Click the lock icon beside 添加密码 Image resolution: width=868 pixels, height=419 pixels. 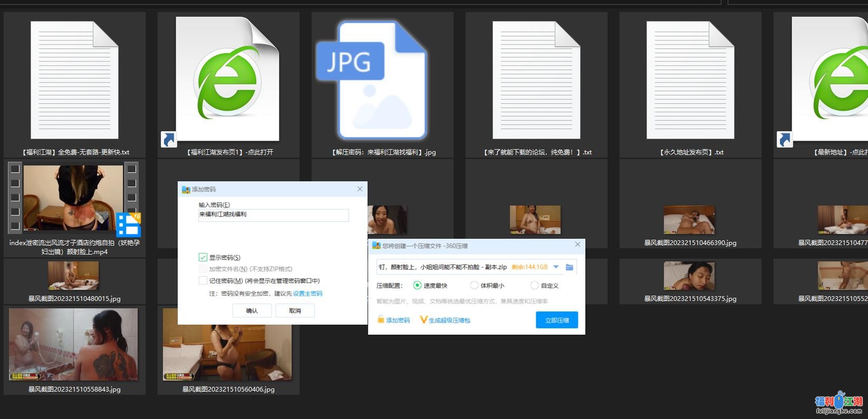(x=381, y=320)
